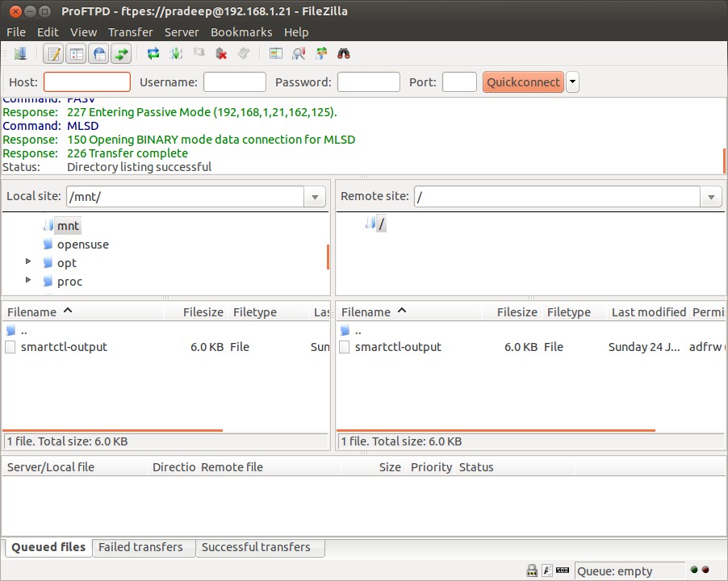728x581 pixels.
Task: Sort remote files by Last modified column
Action: click(x=649, y=311)
